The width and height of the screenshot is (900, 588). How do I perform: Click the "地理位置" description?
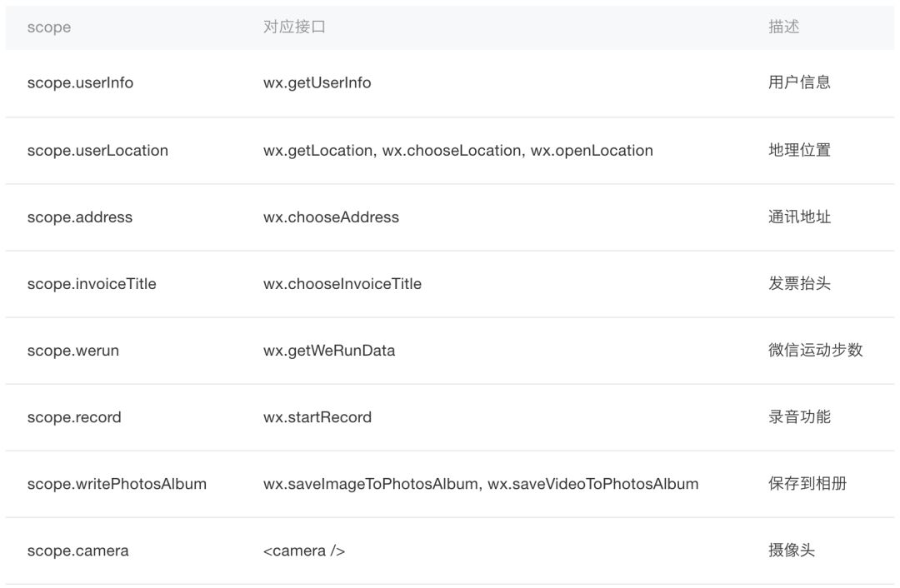799,151
